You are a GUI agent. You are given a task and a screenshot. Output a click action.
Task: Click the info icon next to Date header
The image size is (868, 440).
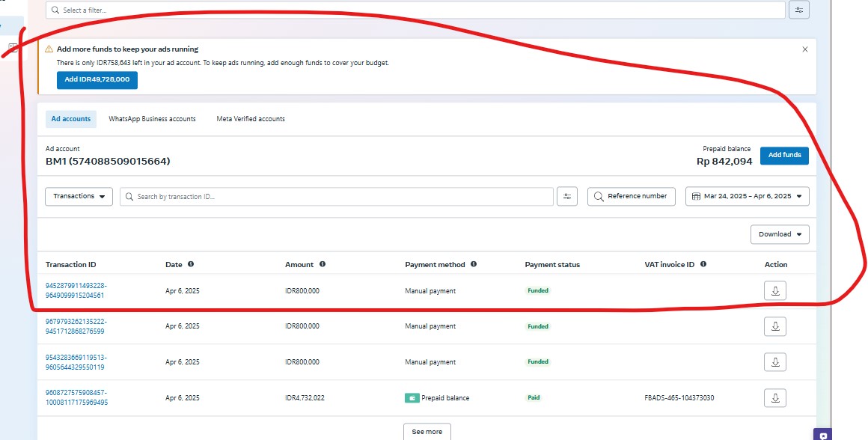point(191,264)
